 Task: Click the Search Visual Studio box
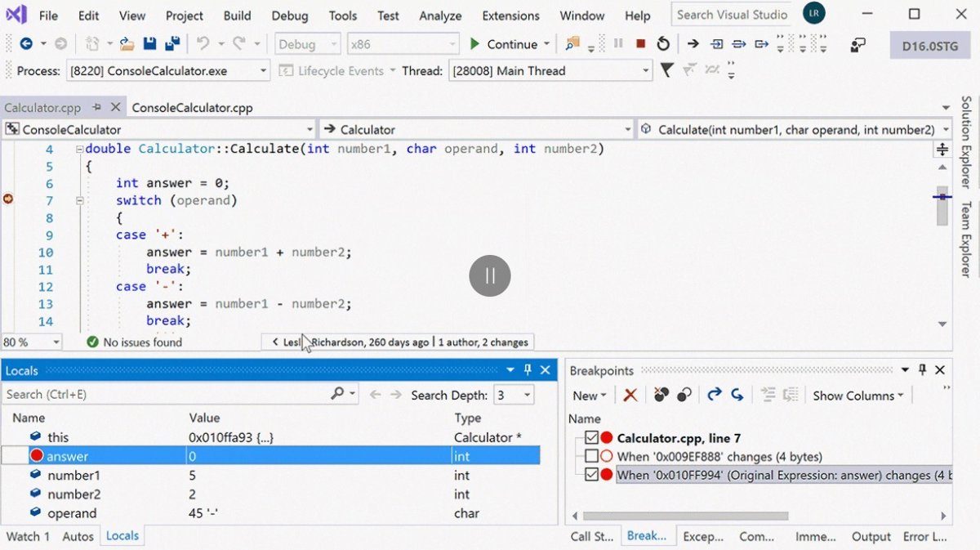[x=732, y=15]
